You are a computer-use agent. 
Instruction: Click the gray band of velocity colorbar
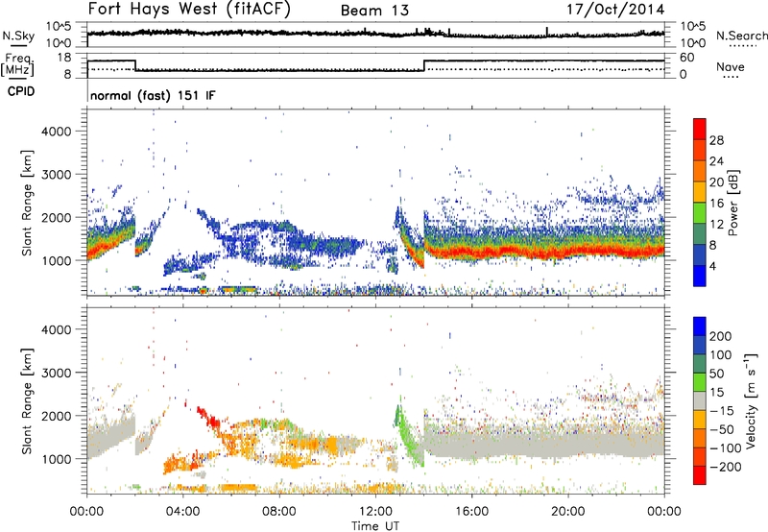pyautogui.click(x=700, y=400)
